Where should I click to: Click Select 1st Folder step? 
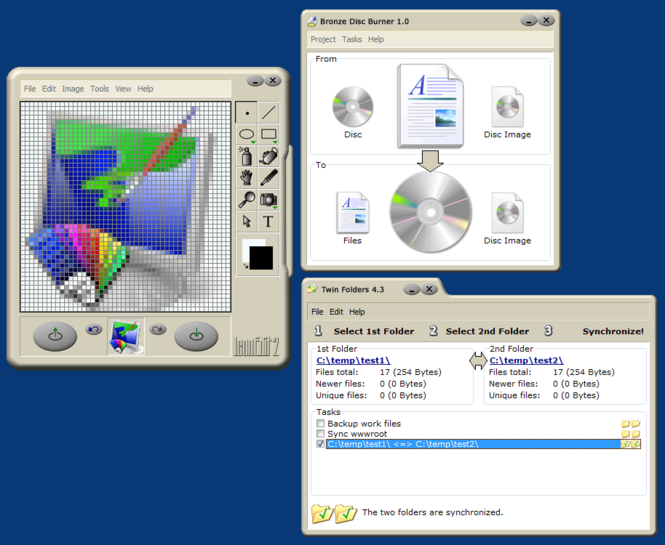pyautogui.click(x=374, y=331)
